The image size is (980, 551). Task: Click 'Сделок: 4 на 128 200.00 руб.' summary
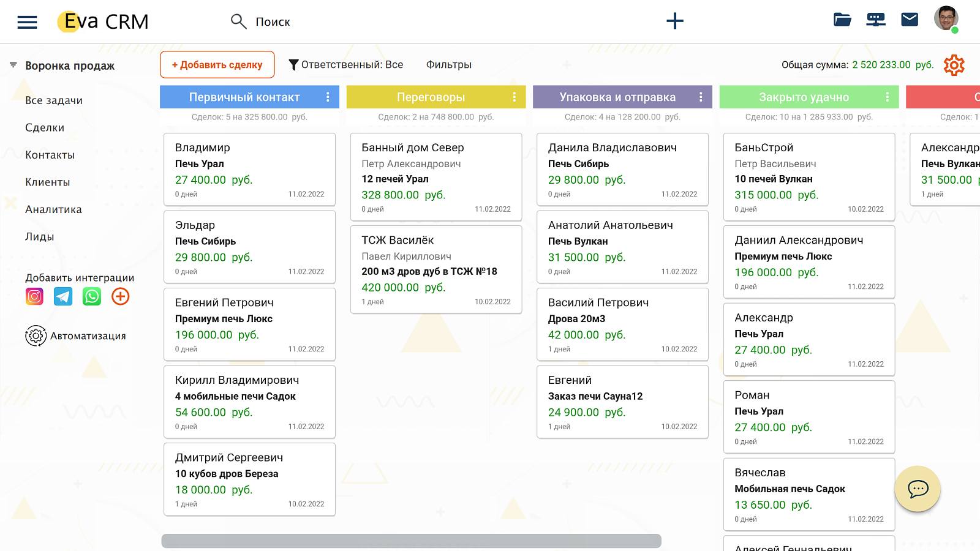[x=622, y=117]
